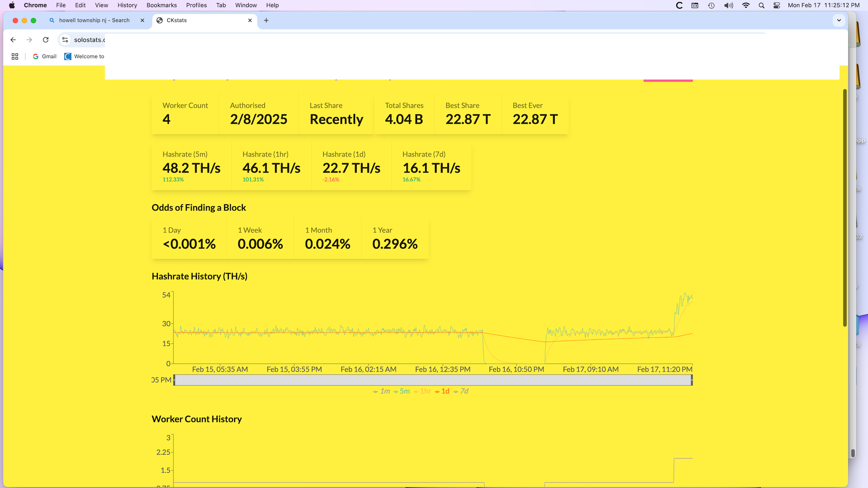Viewport: 868px width, 488px height.
Task: Click the -2.16% change under Hashrate (1d)
Action: click(331, 180)
